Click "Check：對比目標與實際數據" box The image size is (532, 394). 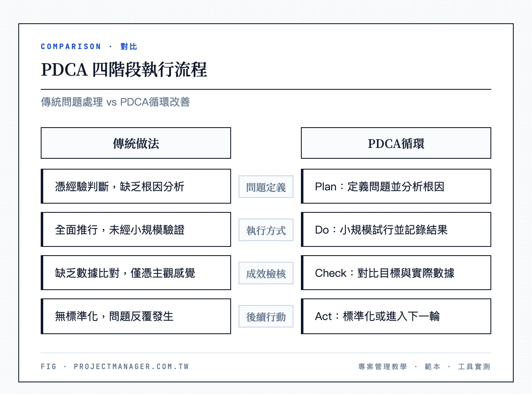396,273
